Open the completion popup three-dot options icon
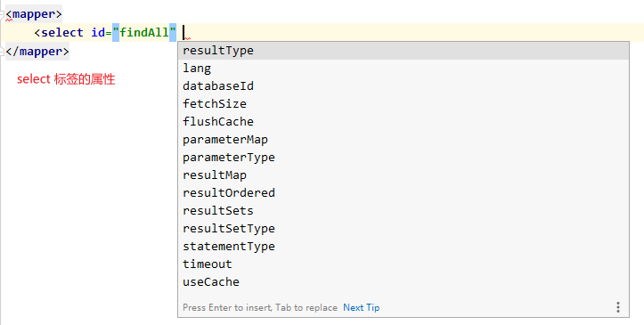This screenshot has height=325, width=644. [617, 307]
